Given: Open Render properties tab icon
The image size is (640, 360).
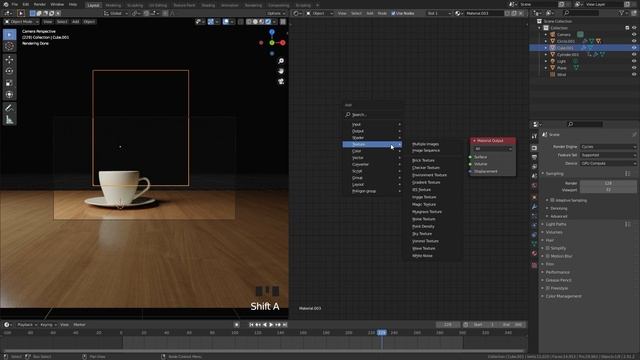Looking at the screenshot, I should [534, 148].
